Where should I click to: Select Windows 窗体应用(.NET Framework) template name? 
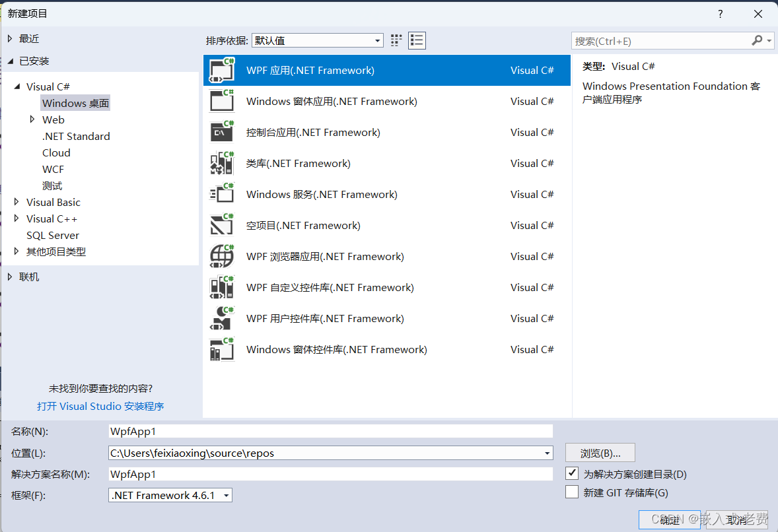tap(332, 101)
